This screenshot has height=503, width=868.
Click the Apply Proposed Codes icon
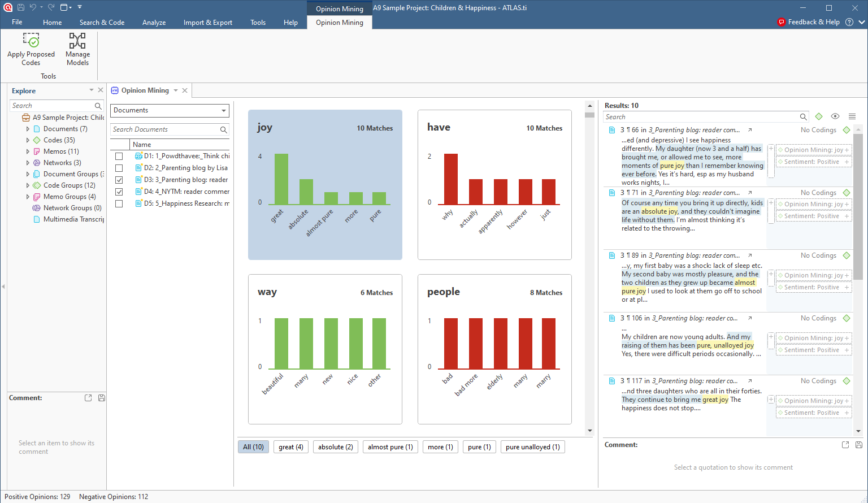coord(31,41)
